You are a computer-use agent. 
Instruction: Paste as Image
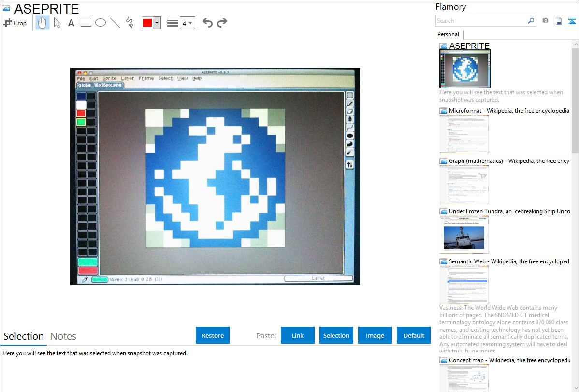coord(375,335)
